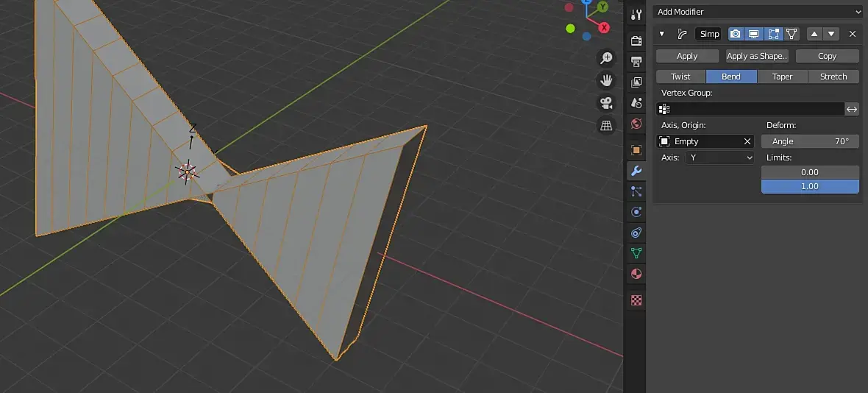Toggle camera view in the viewport

pos(607,103)
